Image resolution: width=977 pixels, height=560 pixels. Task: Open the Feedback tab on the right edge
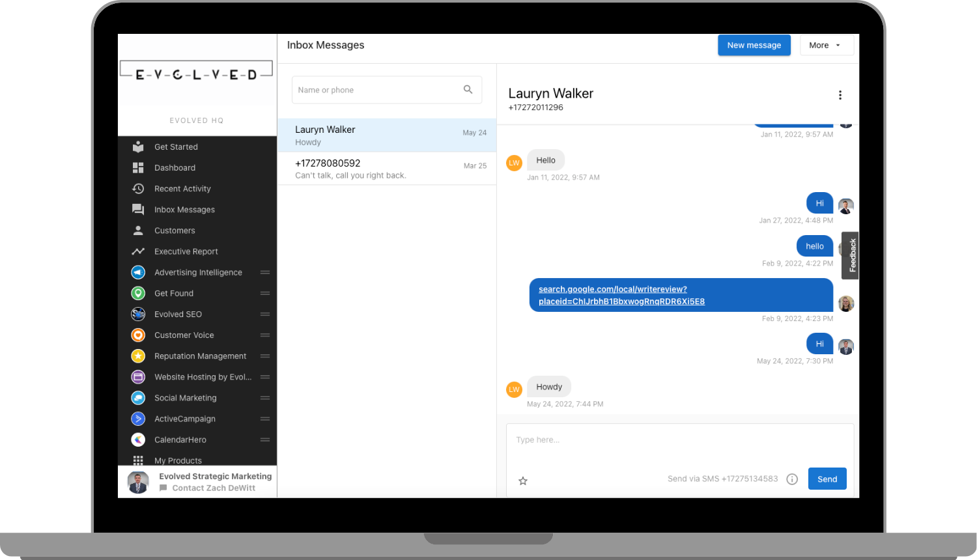coord(850,255)
